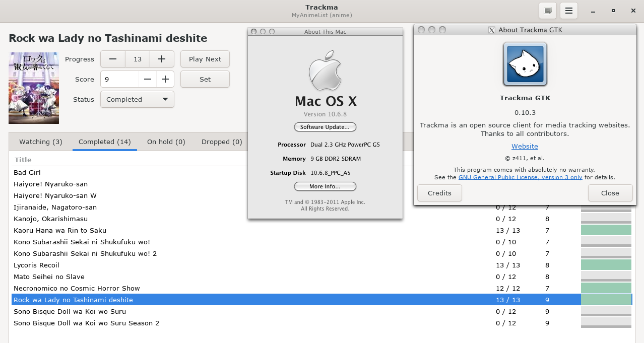
Task: Click progress 12 / 12 of Necronomico
Action: [508, 288]
